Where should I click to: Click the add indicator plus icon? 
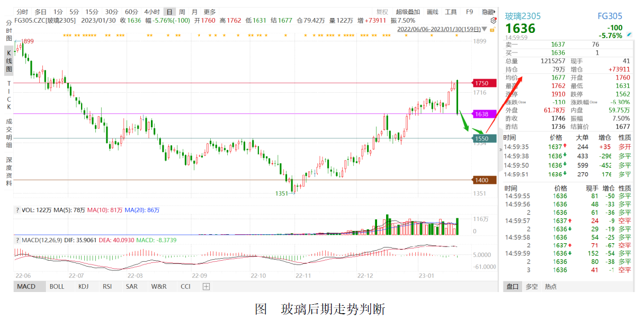(206, 287)
